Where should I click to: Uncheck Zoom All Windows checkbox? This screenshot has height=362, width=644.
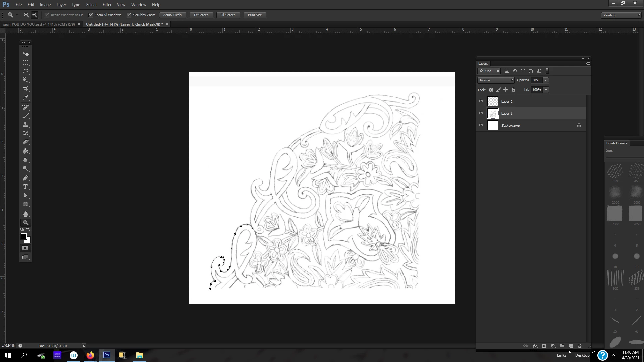coord(91,15)
